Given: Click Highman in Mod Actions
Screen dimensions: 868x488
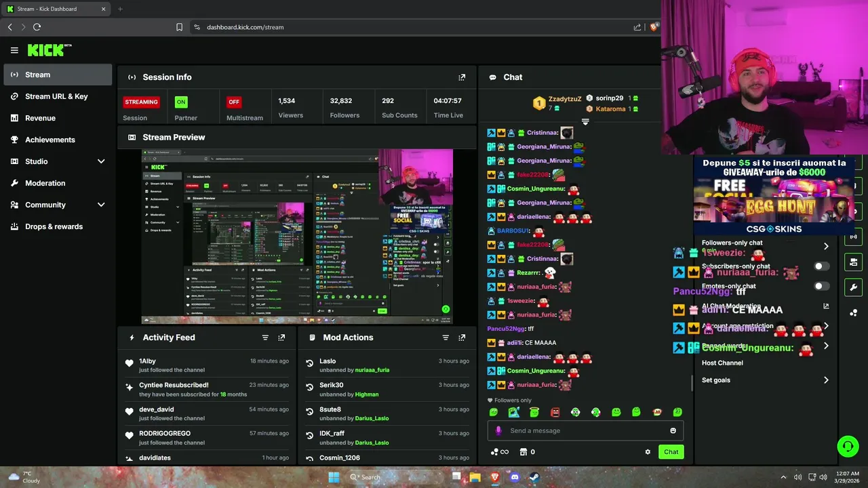Looking at the screenshot, I should [367, 394].
